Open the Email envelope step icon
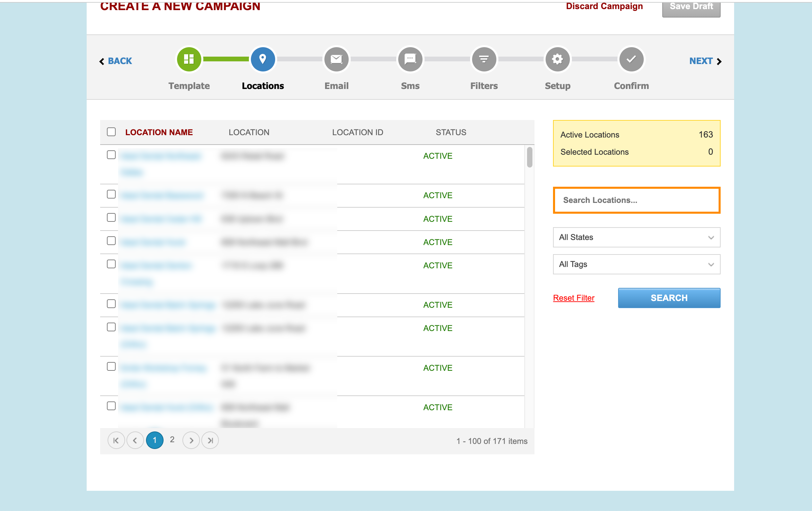 point(336,59)
